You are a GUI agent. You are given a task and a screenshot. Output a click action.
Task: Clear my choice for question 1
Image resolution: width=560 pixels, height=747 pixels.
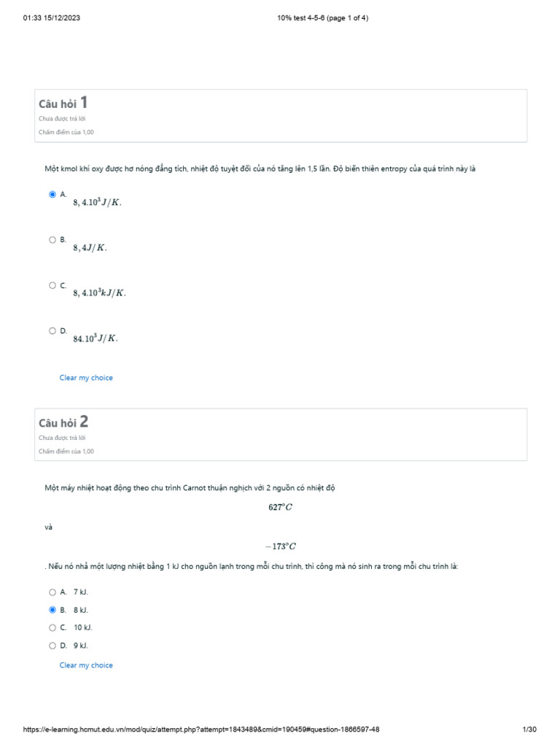pyautogui.click(x=86, y=378)
